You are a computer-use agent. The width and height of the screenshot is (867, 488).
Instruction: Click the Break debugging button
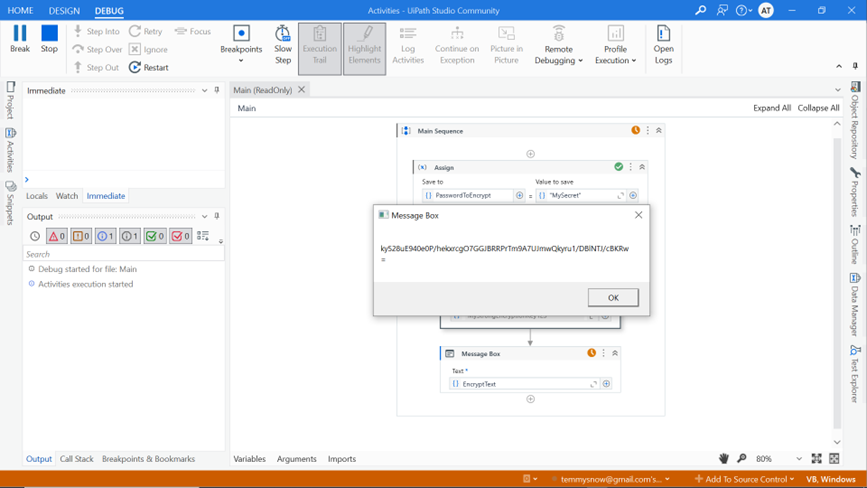(x=20, y=39)
